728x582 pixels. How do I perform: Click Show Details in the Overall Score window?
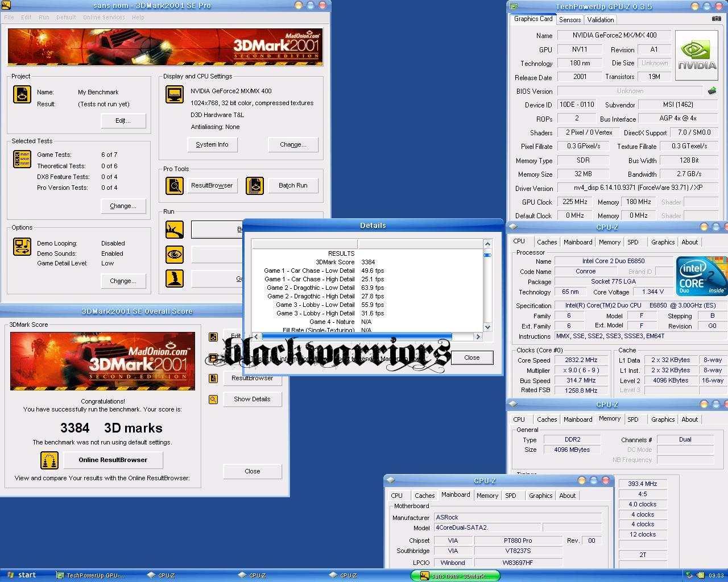tap(252, 400)
